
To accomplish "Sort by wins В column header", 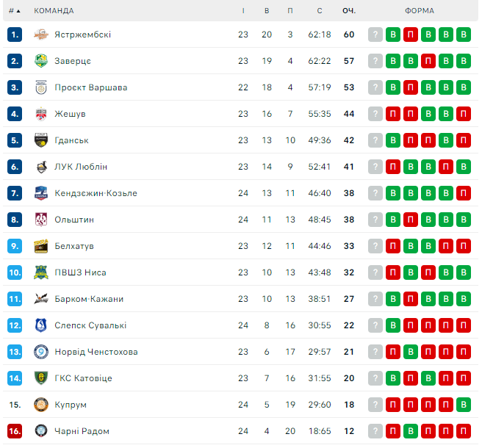I will [x=267, y=11].
